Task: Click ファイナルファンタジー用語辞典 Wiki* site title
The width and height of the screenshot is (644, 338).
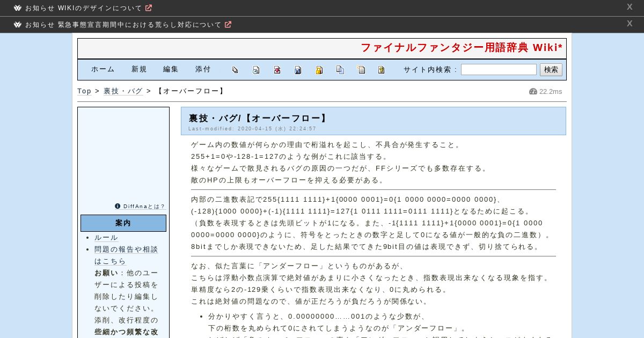Action: click(462, 48)
